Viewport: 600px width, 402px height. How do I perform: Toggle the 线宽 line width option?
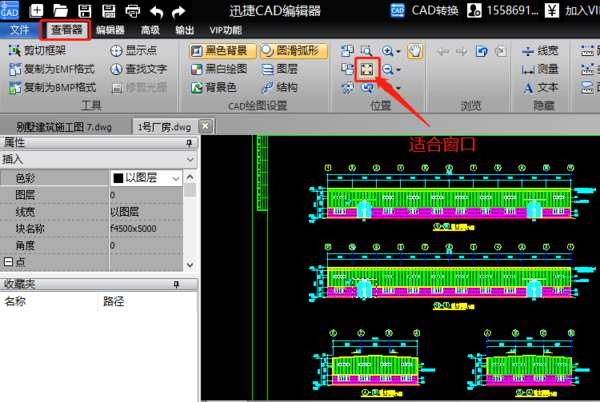coord(540,50)
